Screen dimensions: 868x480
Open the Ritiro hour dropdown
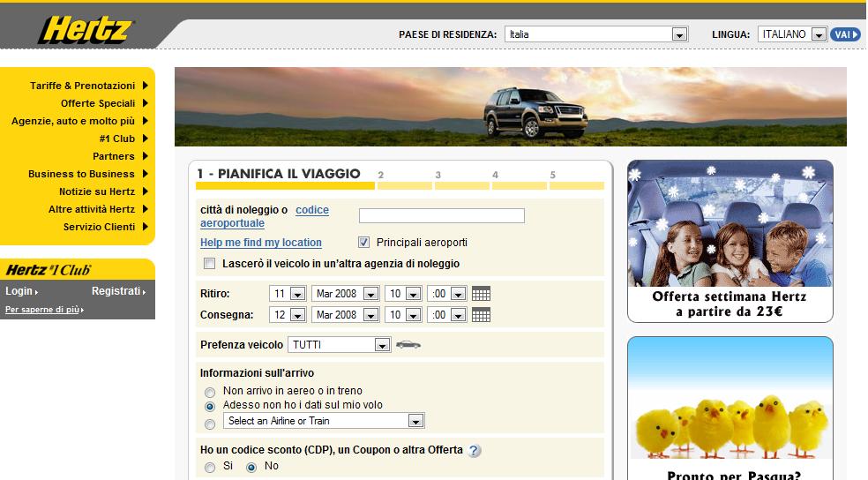[x=403, y=294]
